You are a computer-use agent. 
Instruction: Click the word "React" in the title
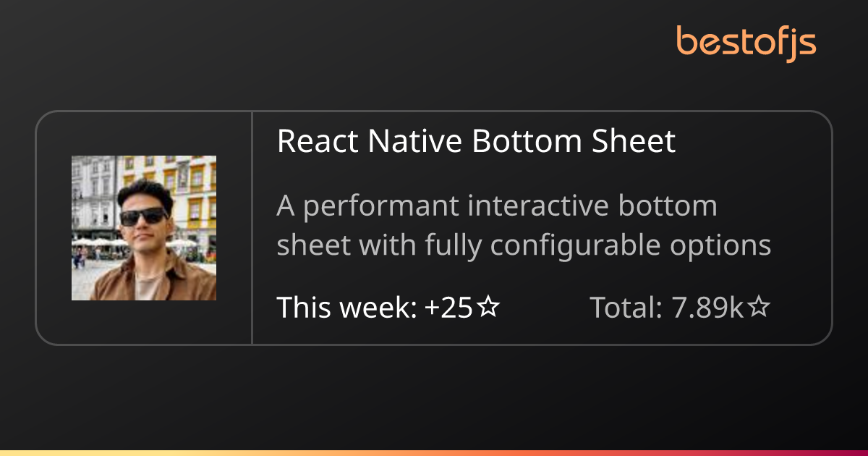317,141
